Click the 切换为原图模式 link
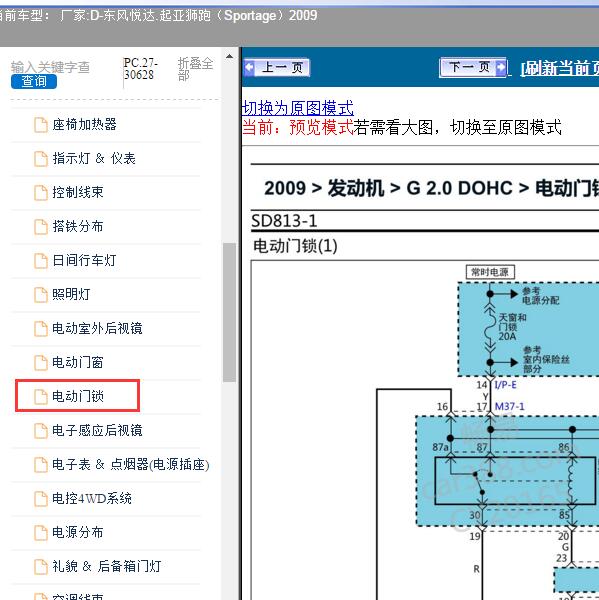 (298, 108)
